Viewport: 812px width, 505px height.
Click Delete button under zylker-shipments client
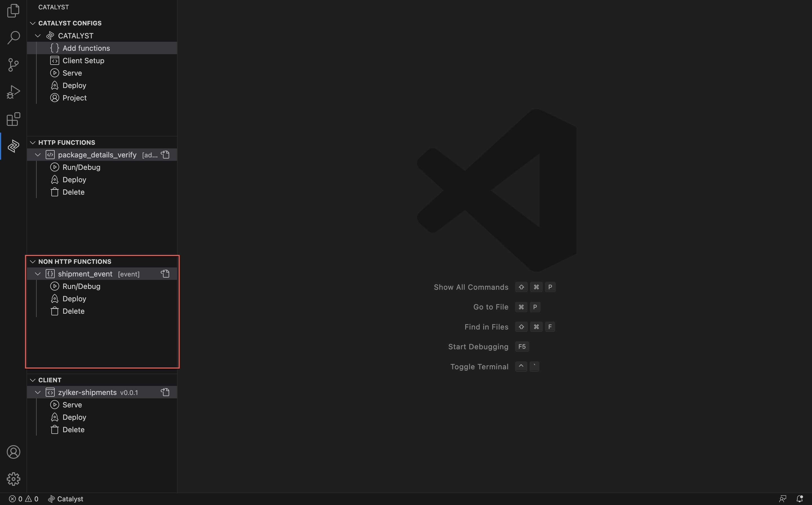[73, 429]
